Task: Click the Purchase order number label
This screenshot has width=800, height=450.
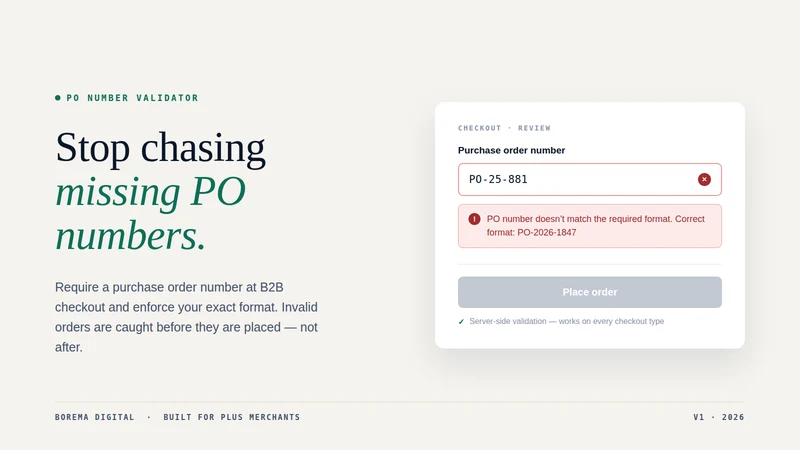Action: pos(511,151)
